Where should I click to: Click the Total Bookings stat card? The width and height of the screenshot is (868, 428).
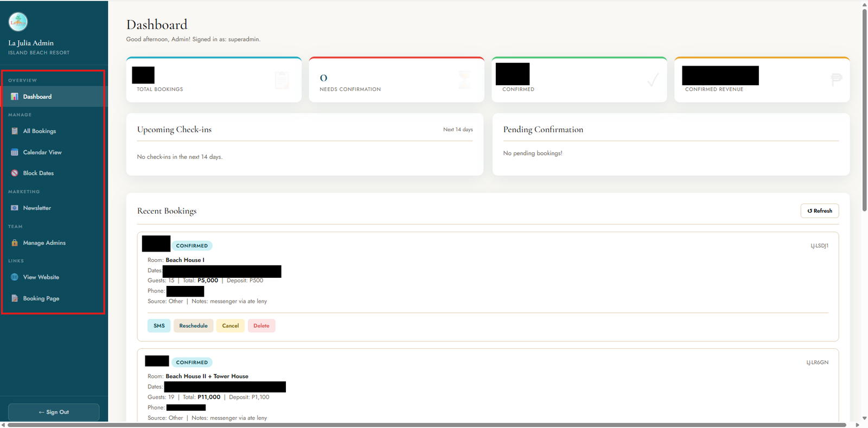pyautogui.click(x=214, y=79)
